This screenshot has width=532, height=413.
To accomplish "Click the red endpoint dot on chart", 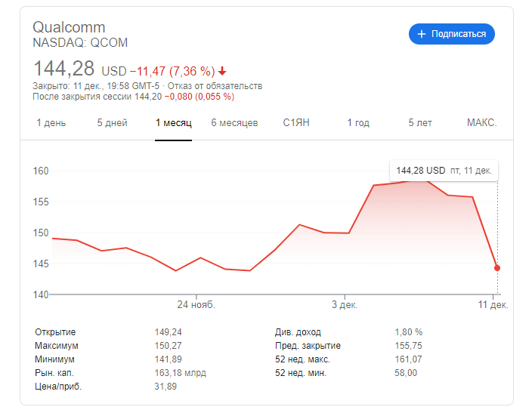I will pyautogui.click(x=497, y=267).
